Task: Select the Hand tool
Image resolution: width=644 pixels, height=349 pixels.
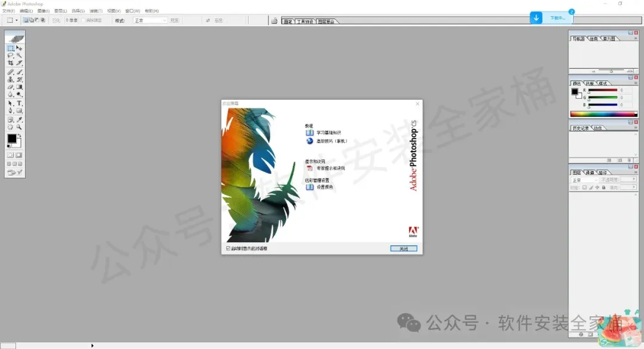Action: point(11,127)
